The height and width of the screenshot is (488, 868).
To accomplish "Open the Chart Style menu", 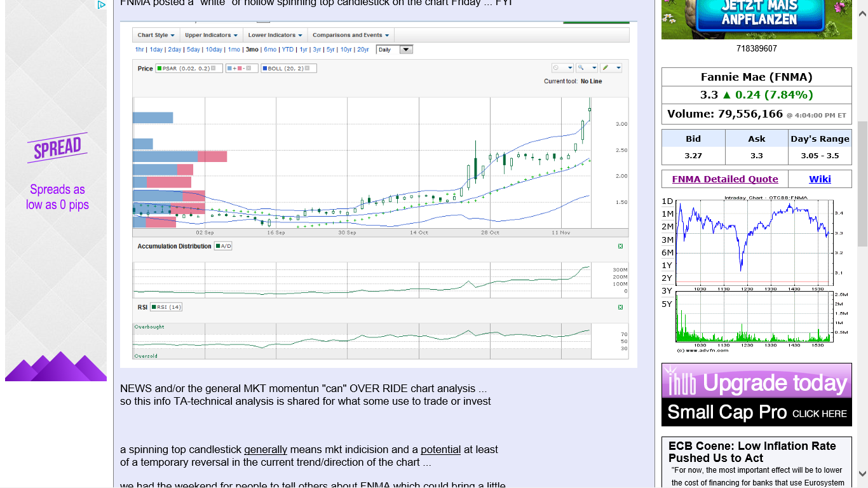I will [x=156, y=35].
